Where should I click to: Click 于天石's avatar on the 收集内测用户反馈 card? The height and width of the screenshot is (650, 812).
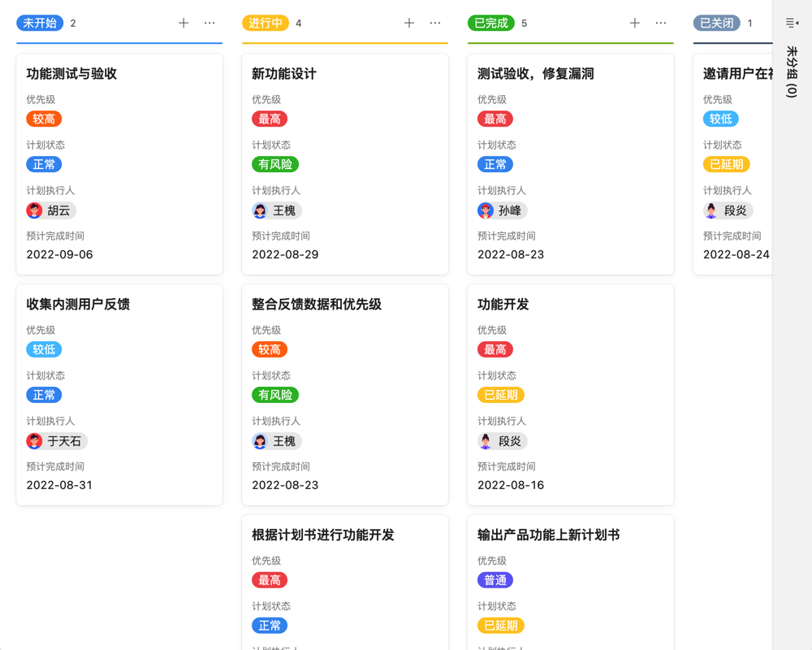pyautogui.click(x=33, y=440)
